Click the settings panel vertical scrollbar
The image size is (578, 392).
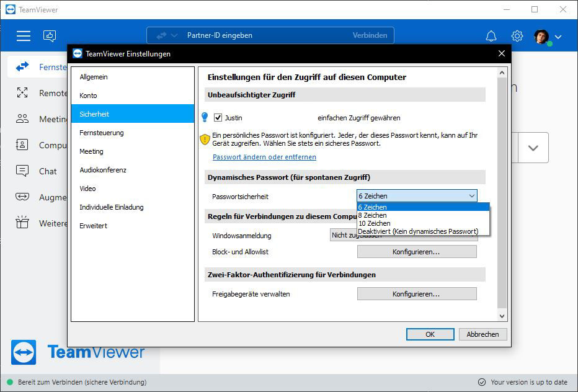point(502,194)
